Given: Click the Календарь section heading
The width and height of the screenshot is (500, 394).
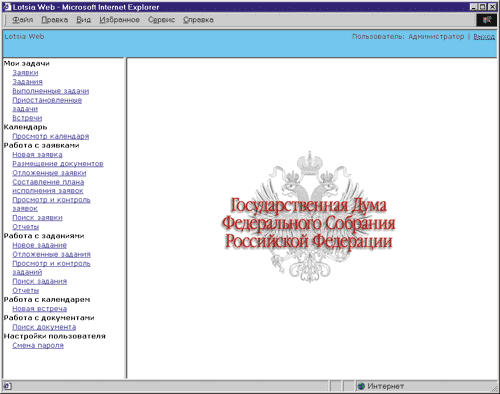Looking at the screenshot, I should [x=25, y=127].
